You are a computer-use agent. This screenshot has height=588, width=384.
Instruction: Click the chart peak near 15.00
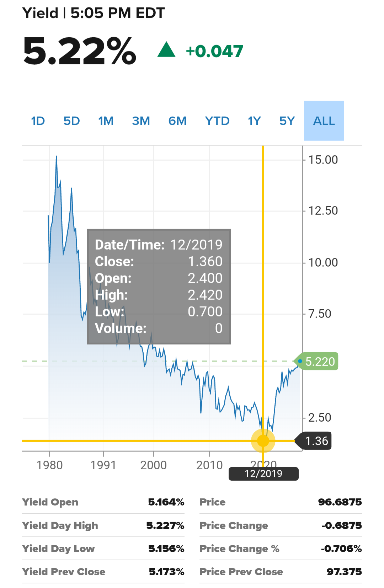point(56,156)
